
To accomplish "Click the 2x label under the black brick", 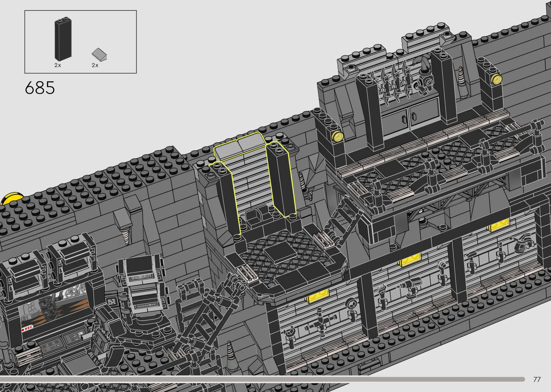I will click(x=58, y=65).
